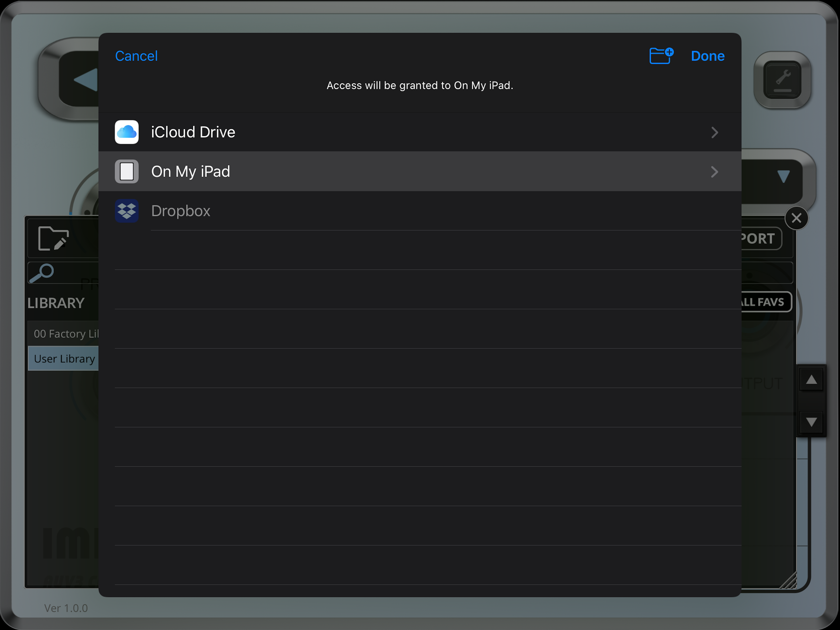Click the magnifier search icon
Viewport: 840px width, 630px height.
coord(42,273)
